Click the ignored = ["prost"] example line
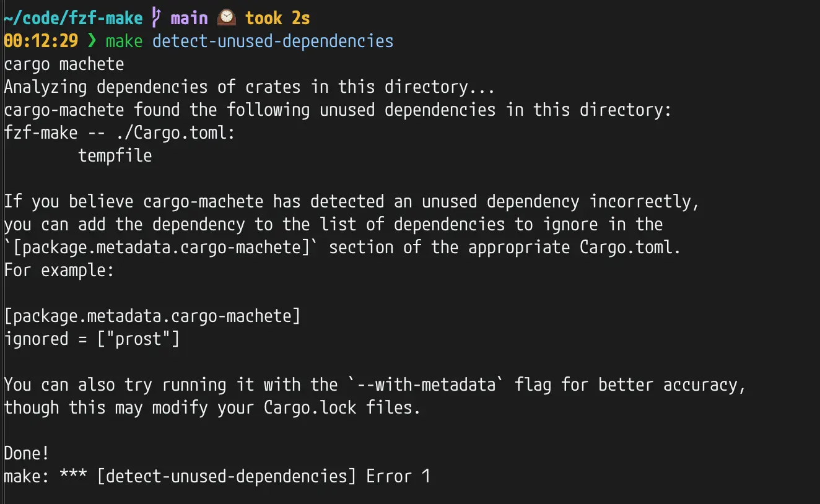Screen dimensions: 820x504 pyautogui.click(x=92, y=339)
